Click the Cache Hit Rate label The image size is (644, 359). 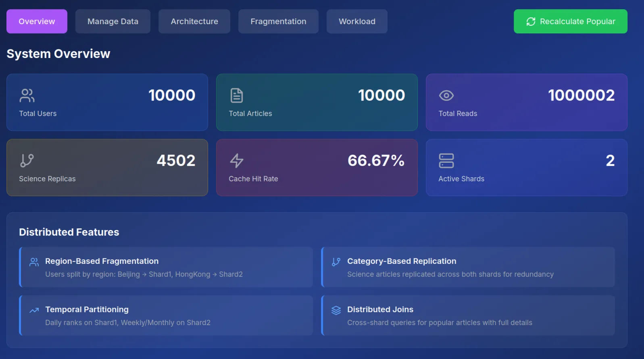point(253,179)
